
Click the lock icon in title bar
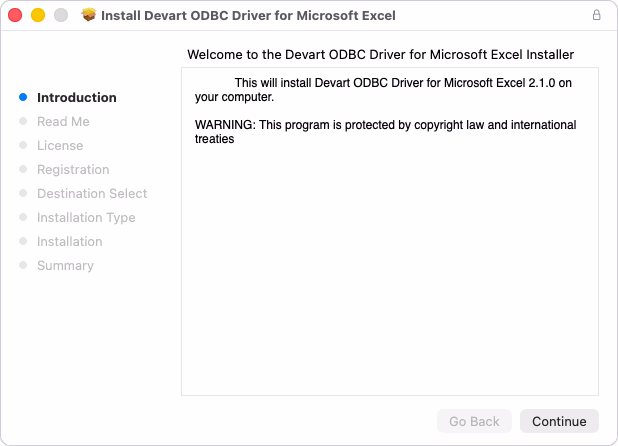click(x=596, y=15)
